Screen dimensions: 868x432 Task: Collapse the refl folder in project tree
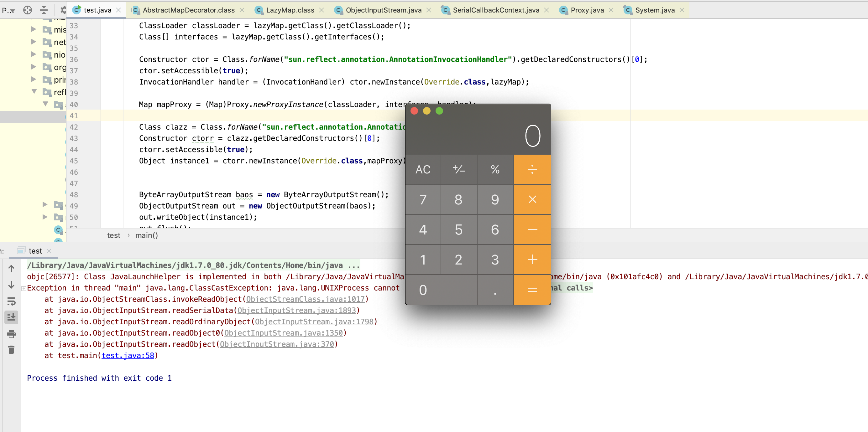click(34, 91)
